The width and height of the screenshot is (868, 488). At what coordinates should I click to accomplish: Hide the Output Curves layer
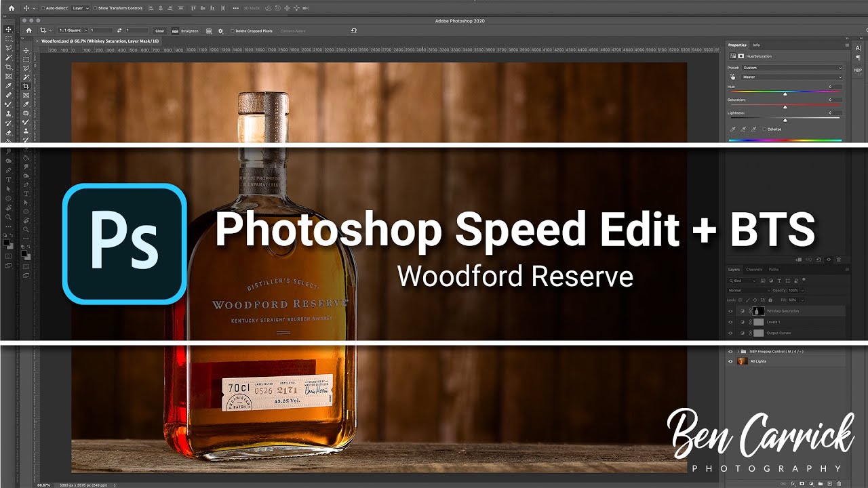point(730,333)
